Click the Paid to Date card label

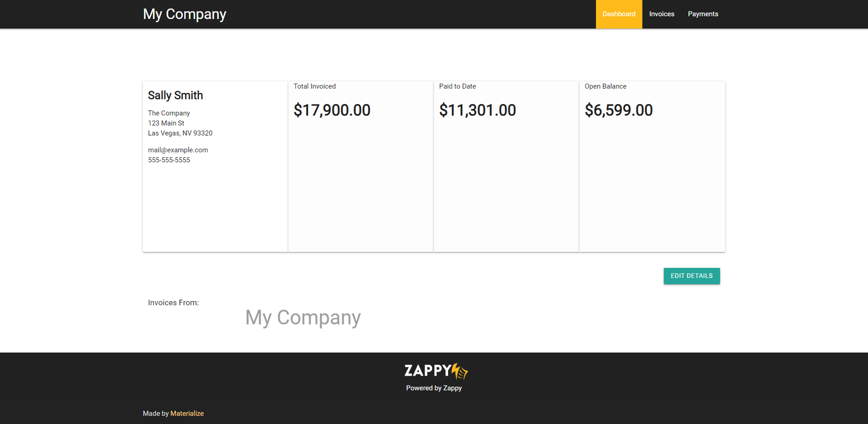(457, 86)
